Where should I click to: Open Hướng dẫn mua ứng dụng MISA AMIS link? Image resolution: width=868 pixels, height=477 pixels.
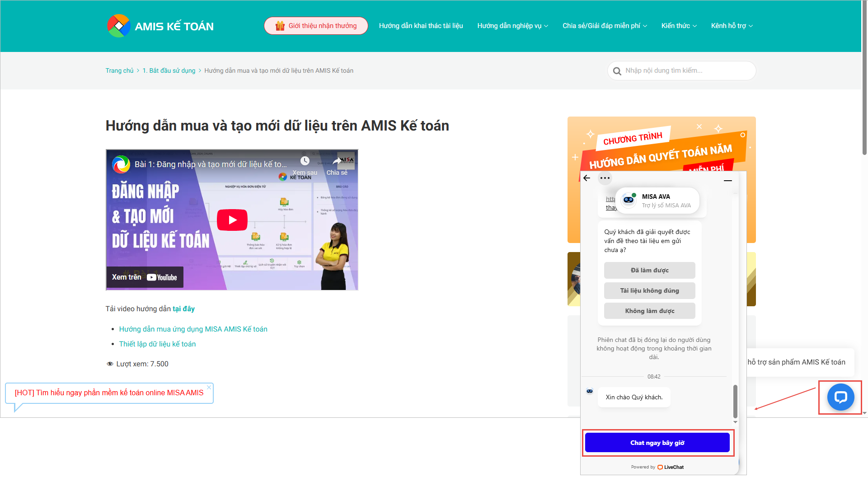pos(193,329)
